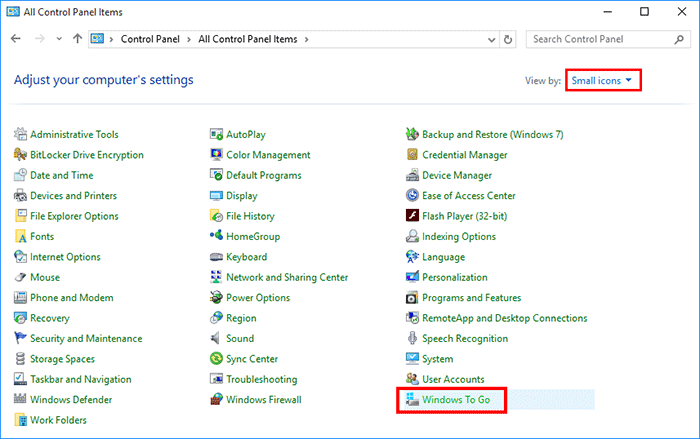The height and width of the screenshot is (439, 700).
Task: Open the Display monitor icon
Action: point(216,196)
